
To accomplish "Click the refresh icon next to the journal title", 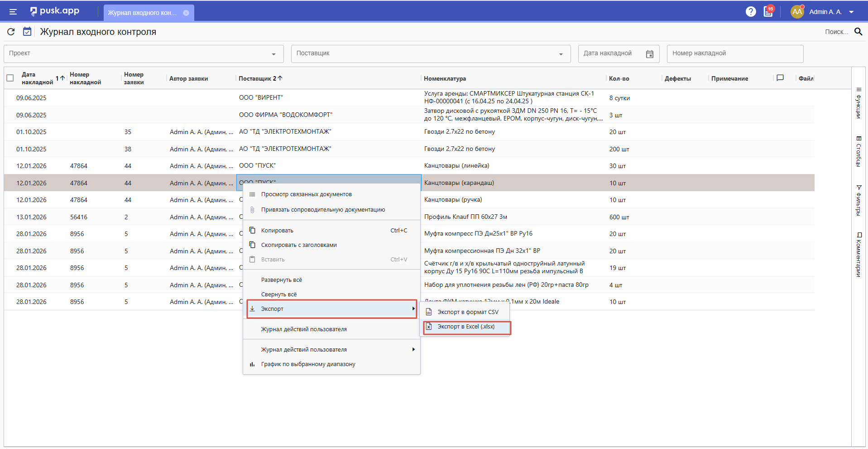I will click(x=11, y=32).
